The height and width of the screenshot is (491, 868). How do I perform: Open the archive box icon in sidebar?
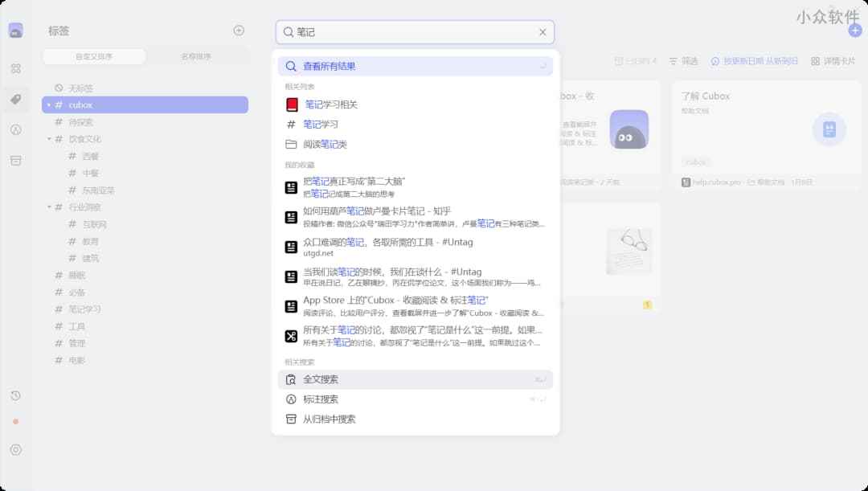coord(15,161)
